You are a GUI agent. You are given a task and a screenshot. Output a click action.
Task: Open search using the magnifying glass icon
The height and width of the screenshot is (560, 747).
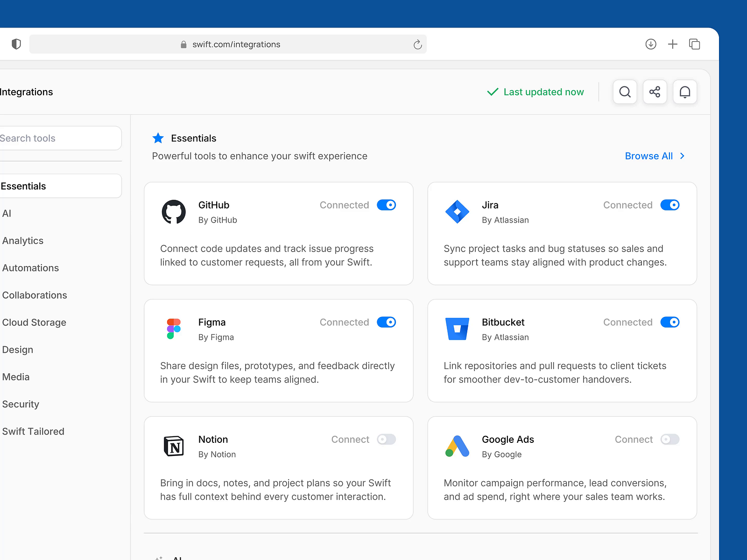pos(625,92)
